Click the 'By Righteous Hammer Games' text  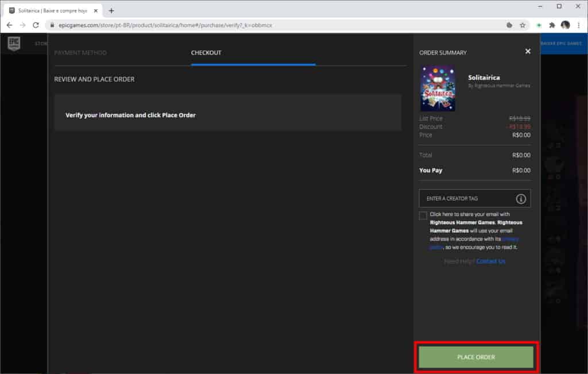(499, 86)
